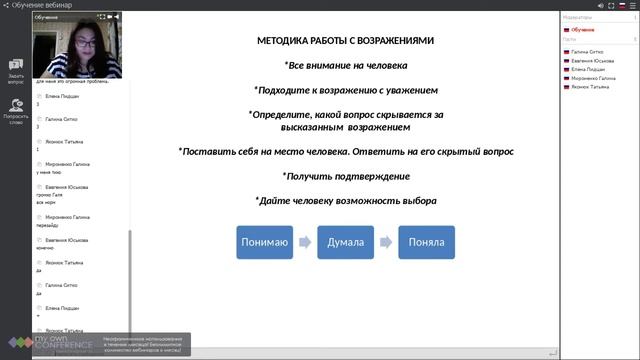Image resolution: width=640 pixels, height=360 pixels.
Task: Click message icon by Елена Пидцан's '3' message
Action: 40,96
